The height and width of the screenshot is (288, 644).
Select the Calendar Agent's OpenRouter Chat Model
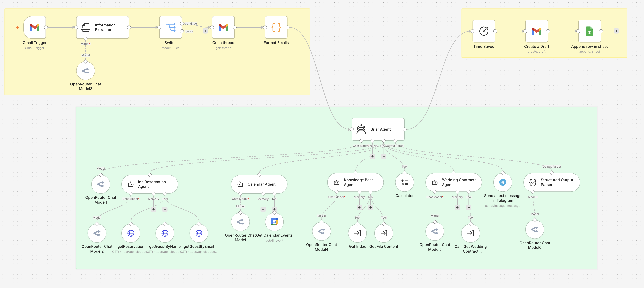[240, 222]
